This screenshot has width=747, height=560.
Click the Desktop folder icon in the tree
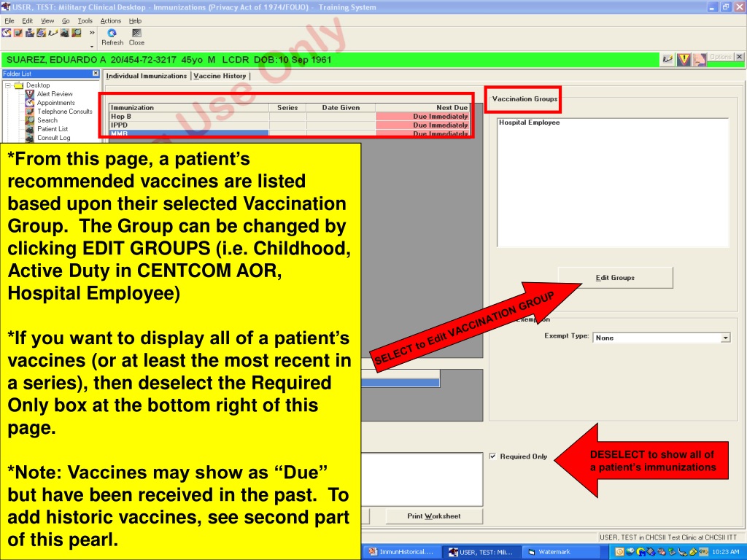pyautogui.click(x=19, y=85)
